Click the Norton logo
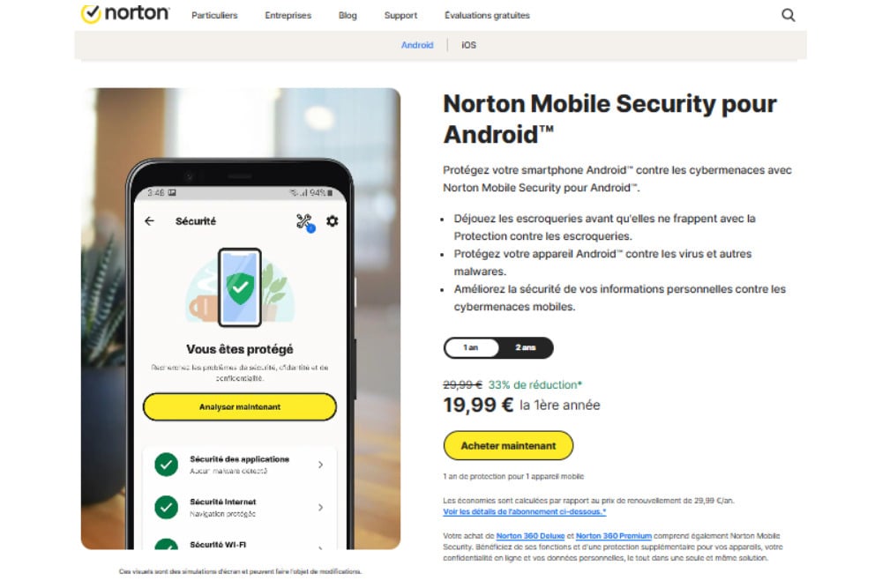This screenshot has width=882, height=588. pyautogui.click(x=125, y=15)
